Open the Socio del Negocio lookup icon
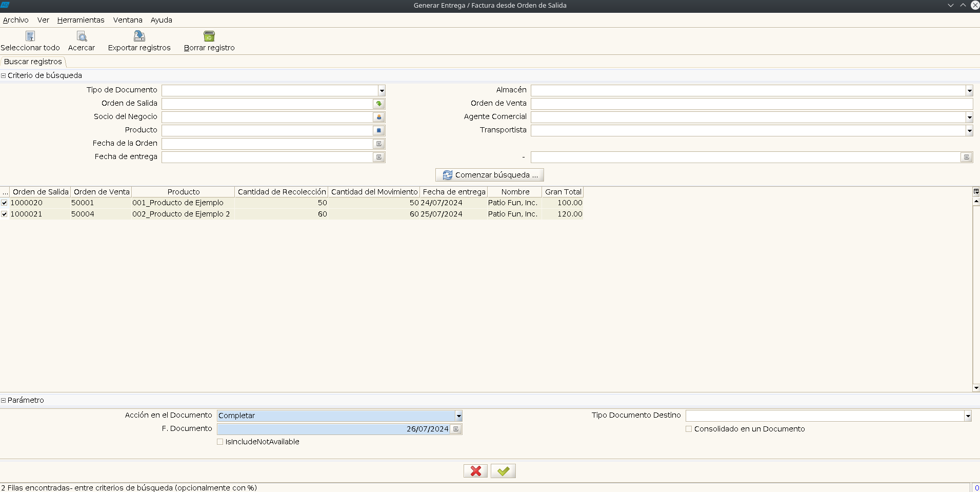This screenshot has width=980, height=492. [x=379, y=117]
